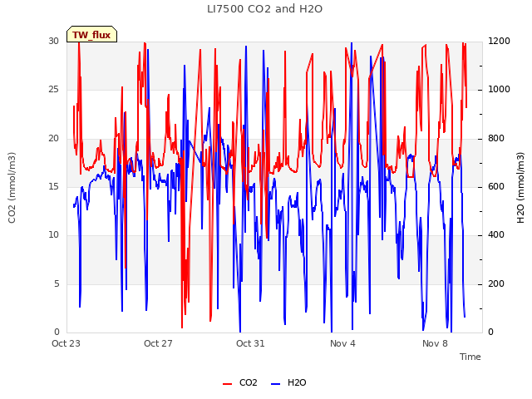
Task: Click the 600 value on H2O axis
Action: click(496, 186)
